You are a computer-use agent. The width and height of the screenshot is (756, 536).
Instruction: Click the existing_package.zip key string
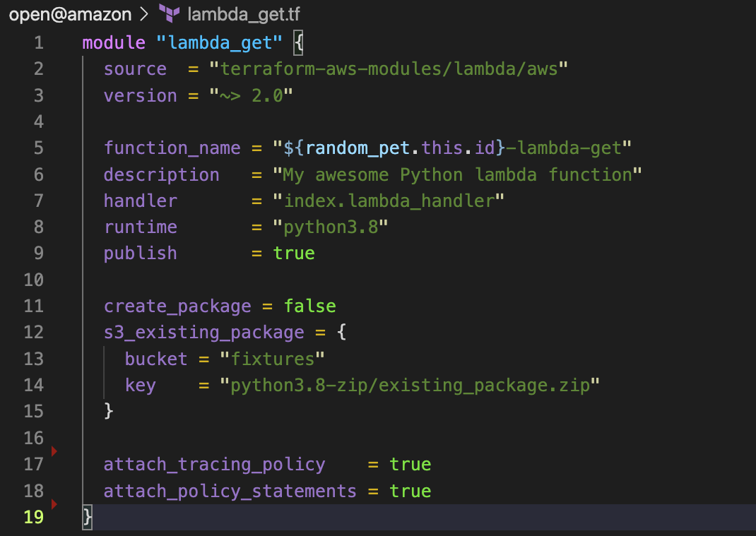tap(410, 386)
